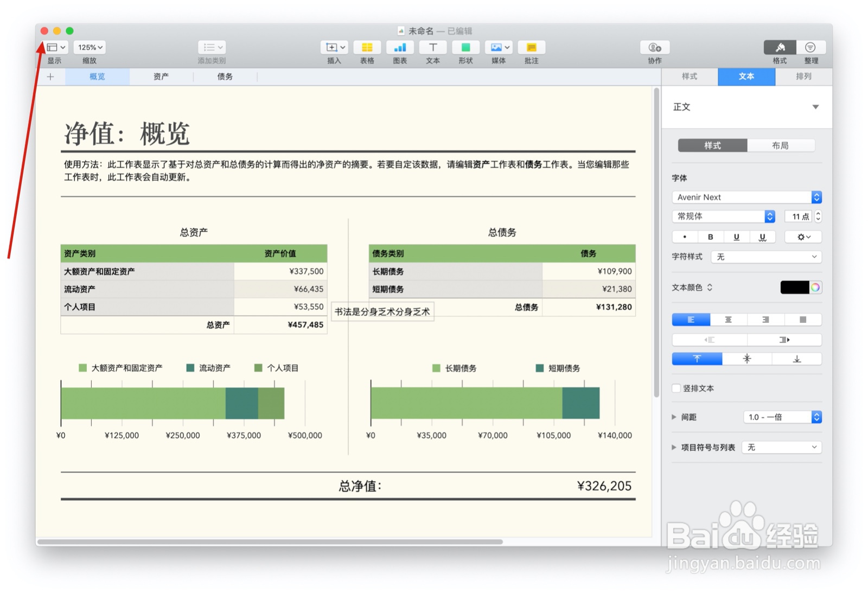
Task: Apply bold formatting with the B button
Action: pyautogui.click(x=711, y=237)
